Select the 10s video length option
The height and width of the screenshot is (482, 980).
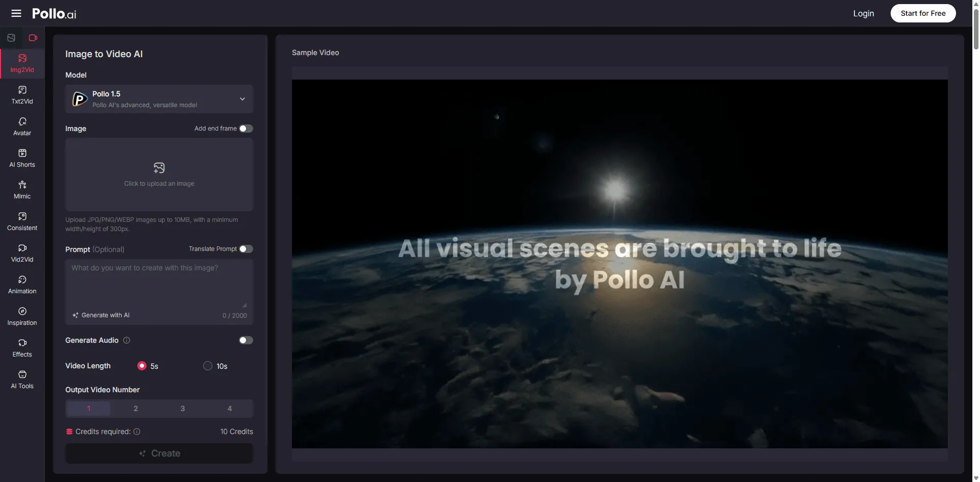click(208, 366)
